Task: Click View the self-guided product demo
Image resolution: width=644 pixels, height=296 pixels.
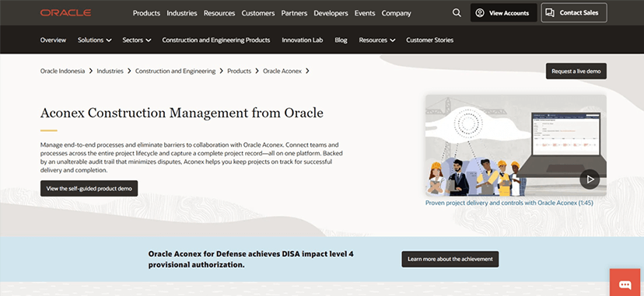Action: tap(89, 189)
